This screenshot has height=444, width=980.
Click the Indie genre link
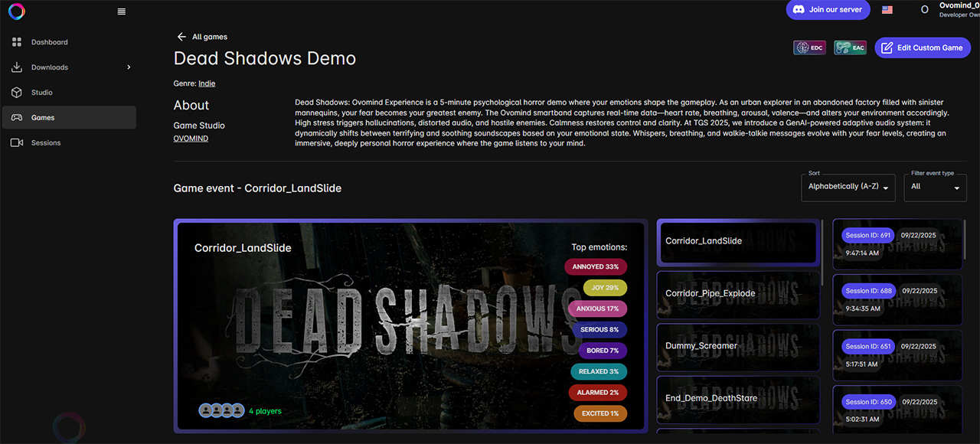point(207,83)
